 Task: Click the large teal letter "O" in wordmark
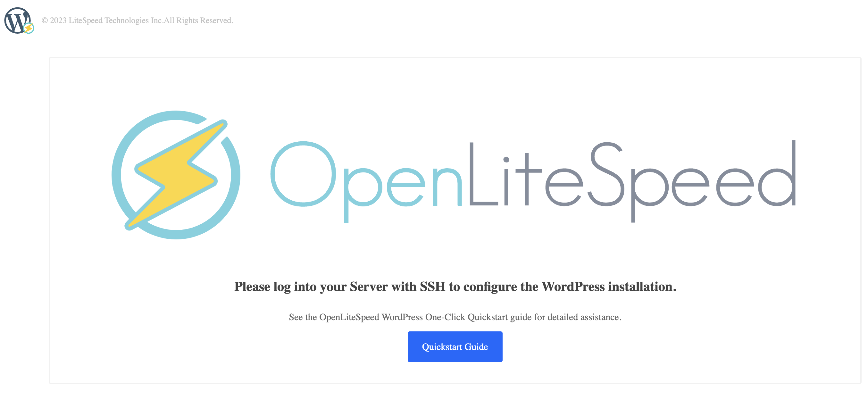[303, 174]
